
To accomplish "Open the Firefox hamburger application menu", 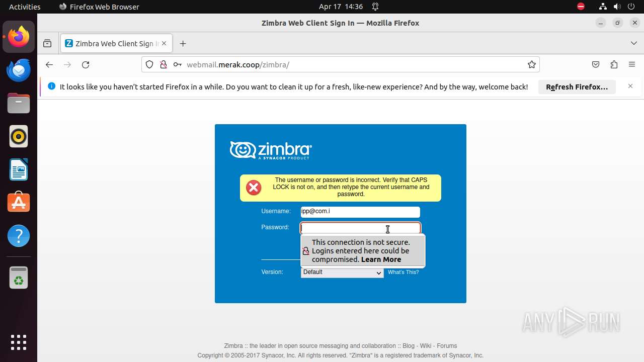I will click(x=632, y=64).
